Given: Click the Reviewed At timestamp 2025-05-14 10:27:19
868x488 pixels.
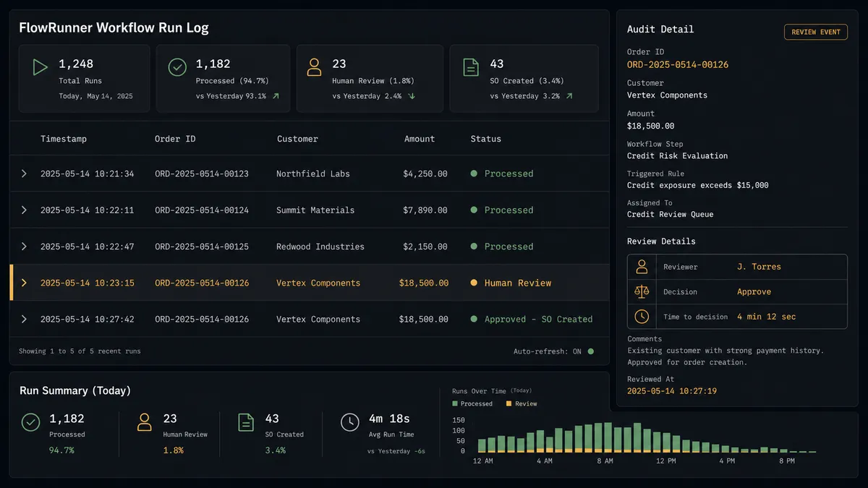Looking at the screenshot, I should click(x=672, y=391).
